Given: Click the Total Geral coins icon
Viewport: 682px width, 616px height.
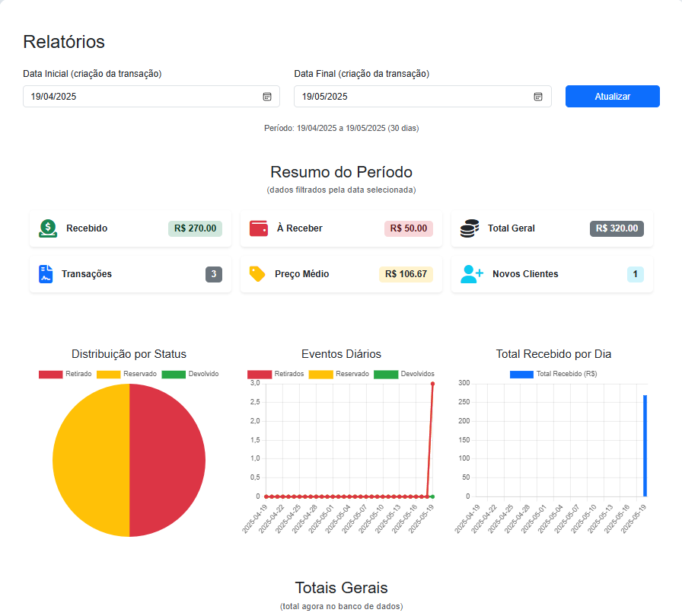Looking at the screenshot, I should (470, 228).
